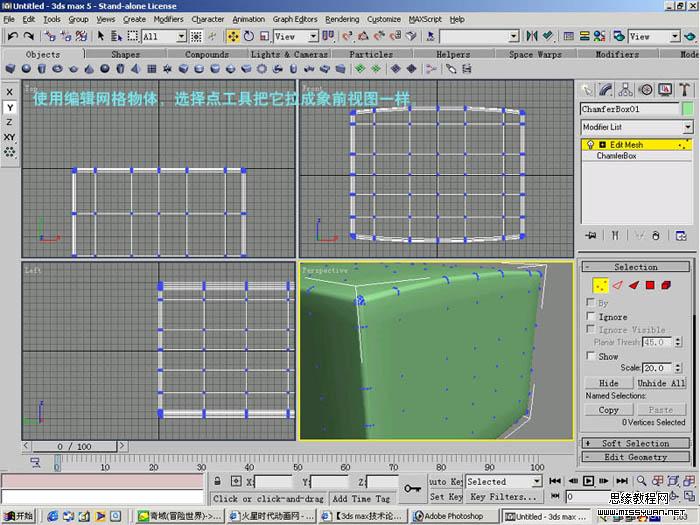
Task: Open the Create command panel tab
Action: (587, 90)
